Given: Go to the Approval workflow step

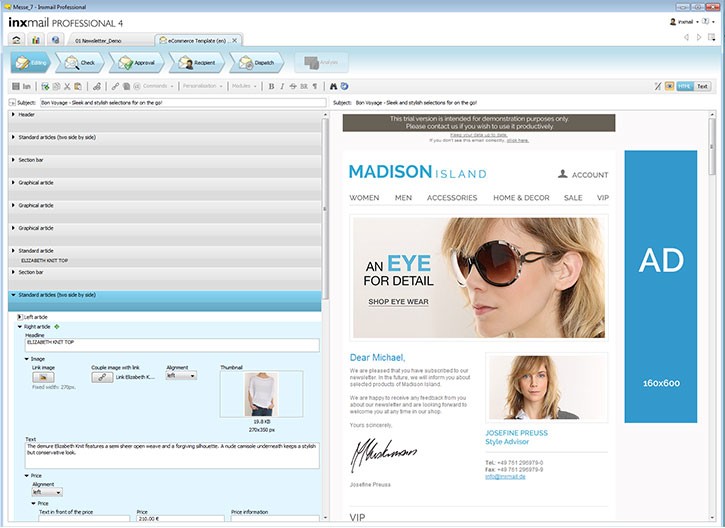Looking at the screenshot, I should tap(136, 62).
